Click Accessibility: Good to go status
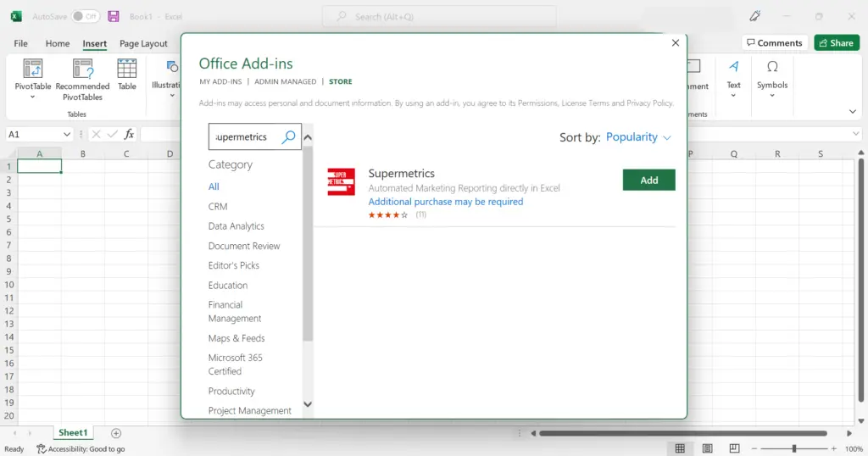Viewport: 868px width, 456px height. 81,449
